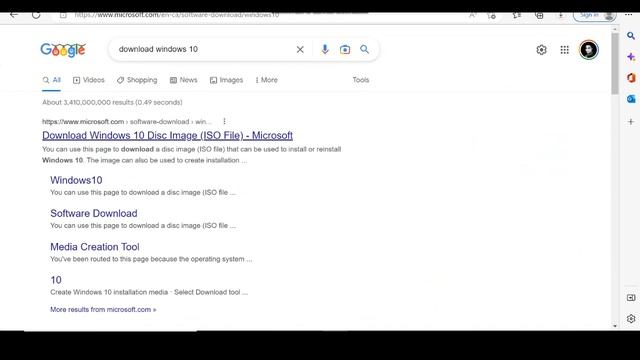Switch to the Images tab
640x360 pixels.
click(x=227, y=80)
